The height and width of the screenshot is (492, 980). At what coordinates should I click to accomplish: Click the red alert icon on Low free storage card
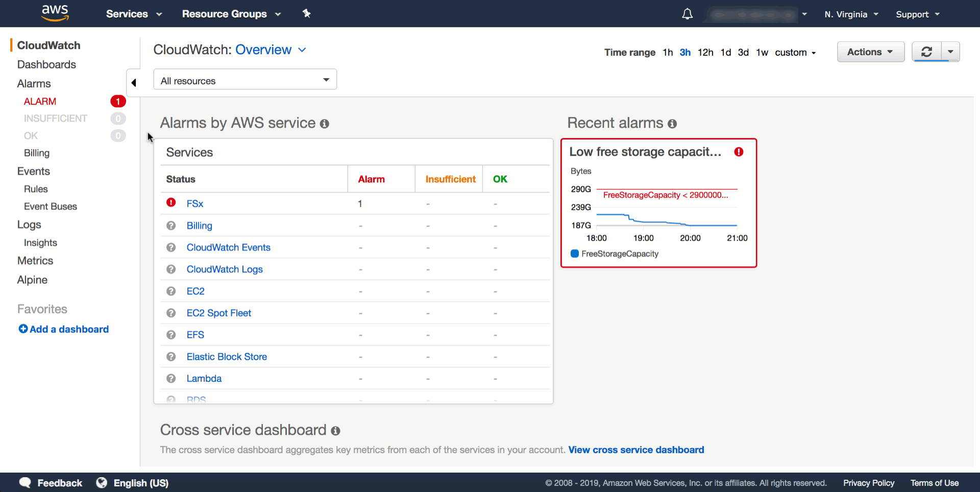click(x=739, y=152)
